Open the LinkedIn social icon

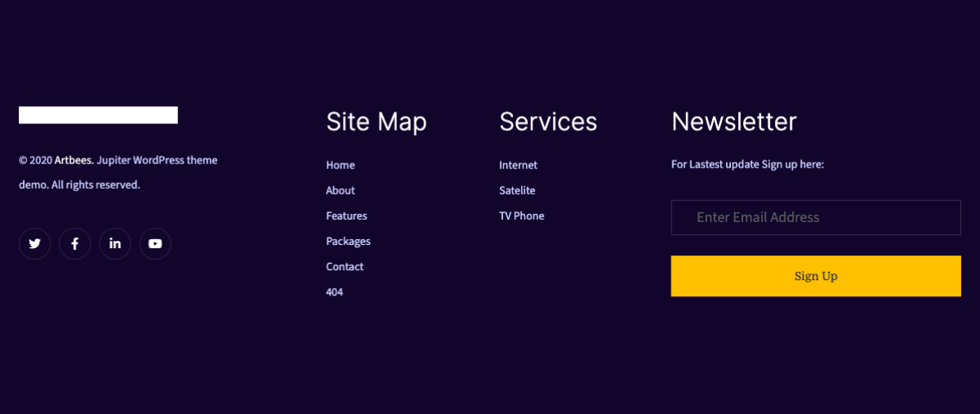click(x=115, y=243)
